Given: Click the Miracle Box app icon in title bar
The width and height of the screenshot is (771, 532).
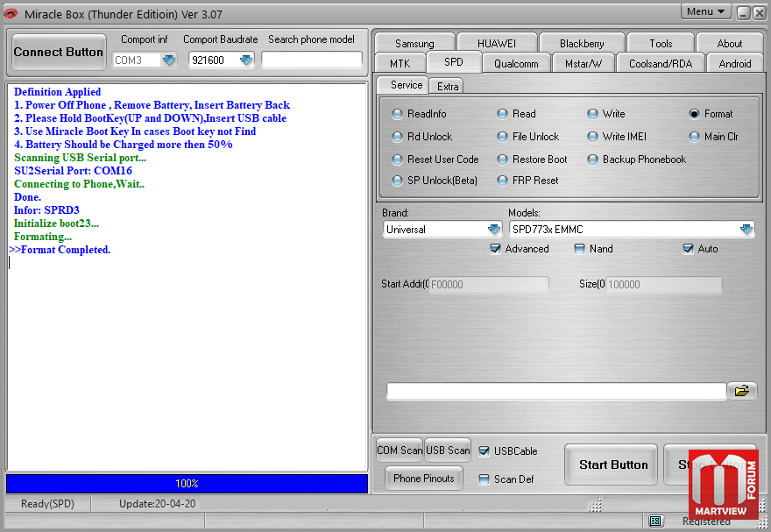Looking at the screenshot, I should [11, 13].
